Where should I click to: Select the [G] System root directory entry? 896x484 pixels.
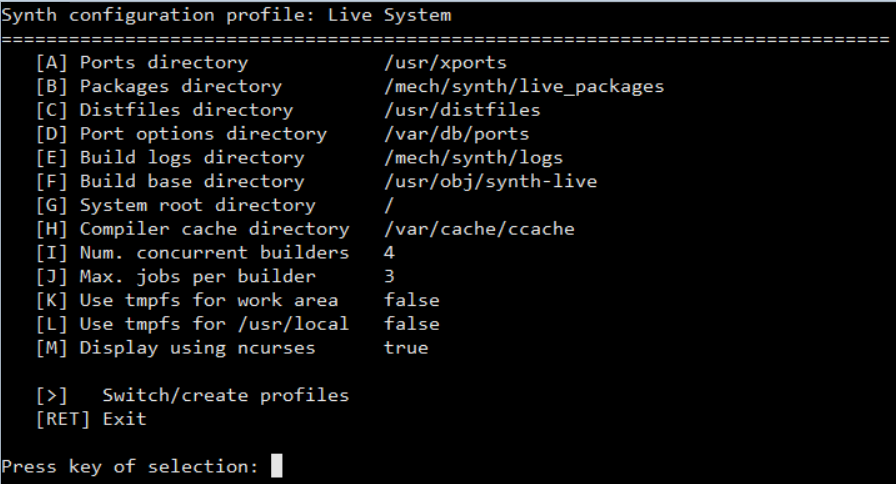click(175, 206)
